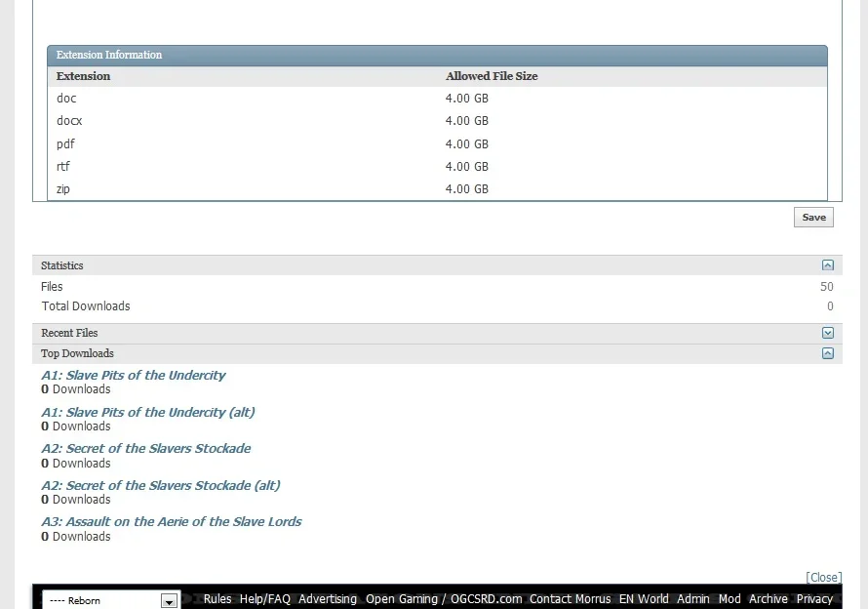Open A2: Secret of the Slavers Stockade
The width and height of the screenshot is (868, 609).
(145, 448)
